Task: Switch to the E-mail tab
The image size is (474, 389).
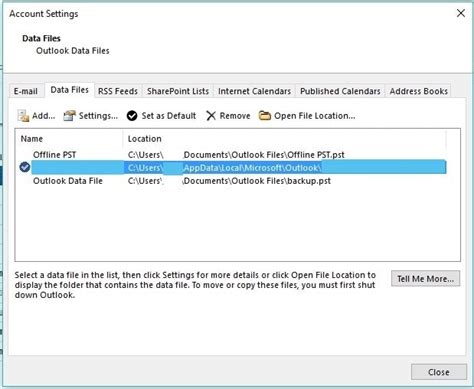Action: 26,91
